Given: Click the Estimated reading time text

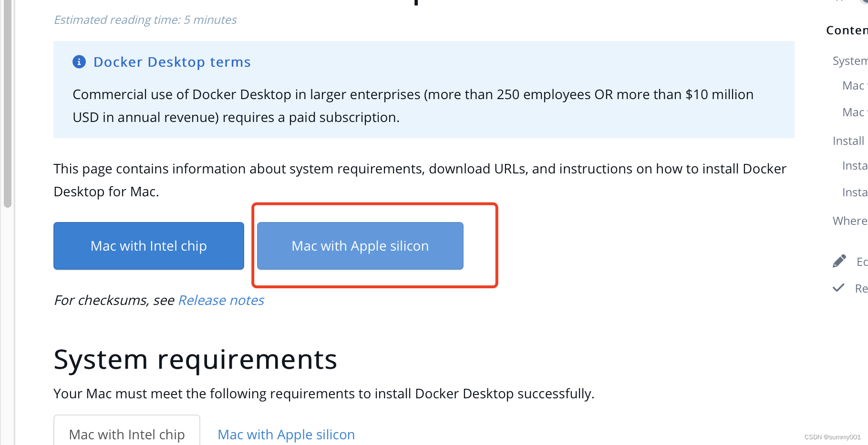Looking at the screenshot, I should click(x=145, y=20).
